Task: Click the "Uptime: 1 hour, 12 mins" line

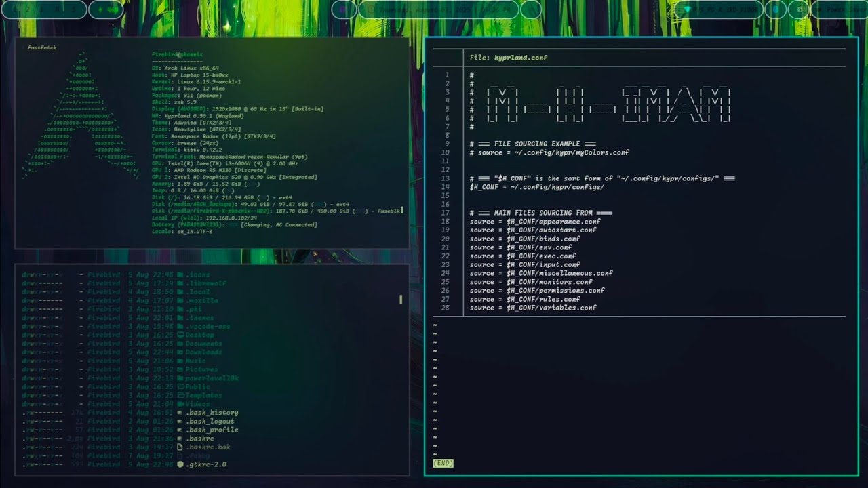Action: pos(189,89)
